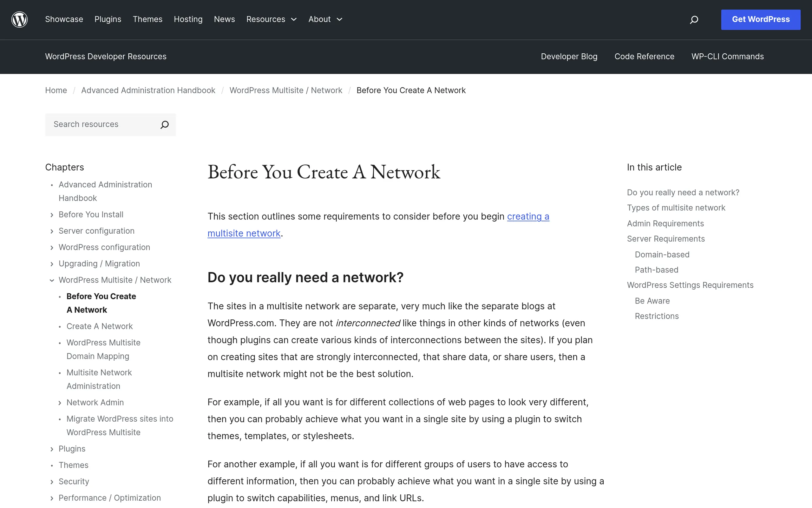Open WordPress Multisite / Network chapter link

115,280
